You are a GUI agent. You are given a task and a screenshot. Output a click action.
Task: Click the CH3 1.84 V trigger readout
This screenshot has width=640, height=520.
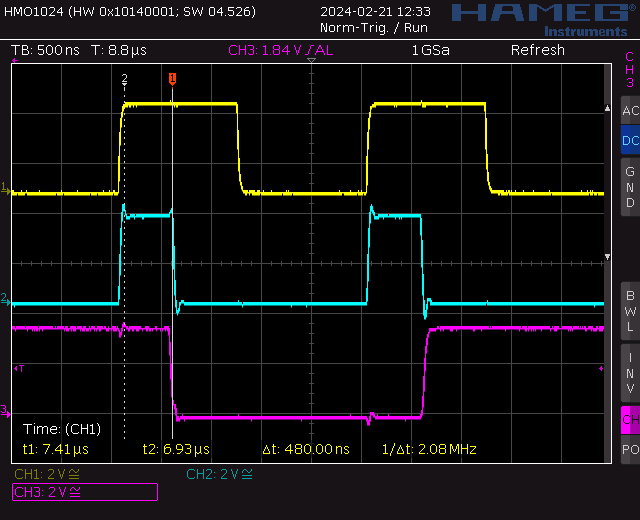281,50
